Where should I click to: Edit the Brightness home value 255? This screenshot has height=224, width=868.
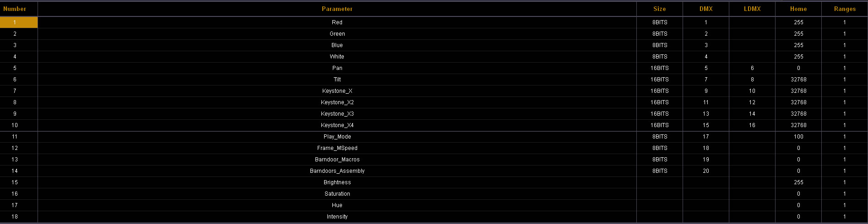[x=798, y=182]
